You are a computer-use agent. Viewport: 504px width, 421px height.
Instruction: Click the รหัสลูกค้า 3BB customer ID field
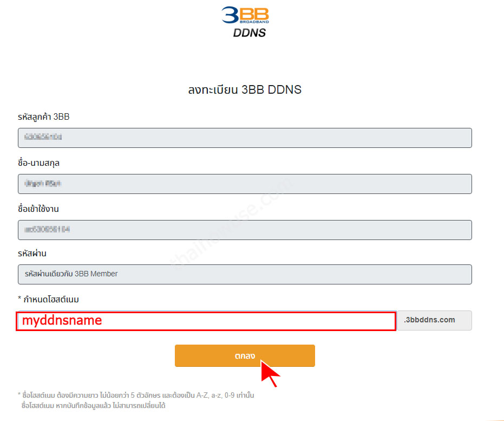pyautogui.click(x=245, y=138)
